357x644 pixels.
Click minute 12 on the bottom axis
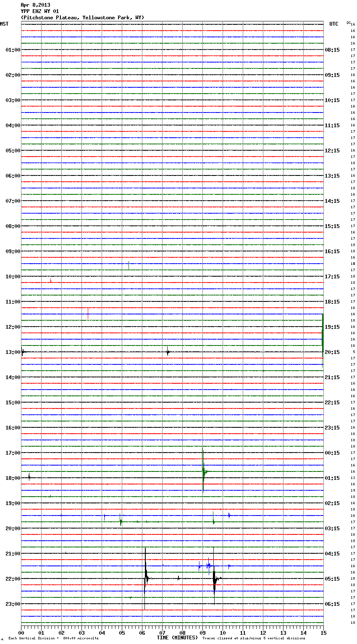coord(263,633)
